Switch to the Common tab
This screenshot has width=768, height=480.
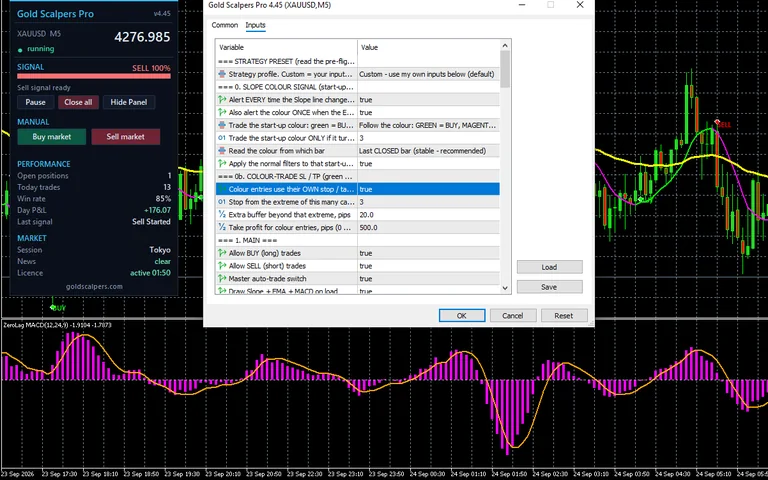pyautogui.click(x=224, y=25)
